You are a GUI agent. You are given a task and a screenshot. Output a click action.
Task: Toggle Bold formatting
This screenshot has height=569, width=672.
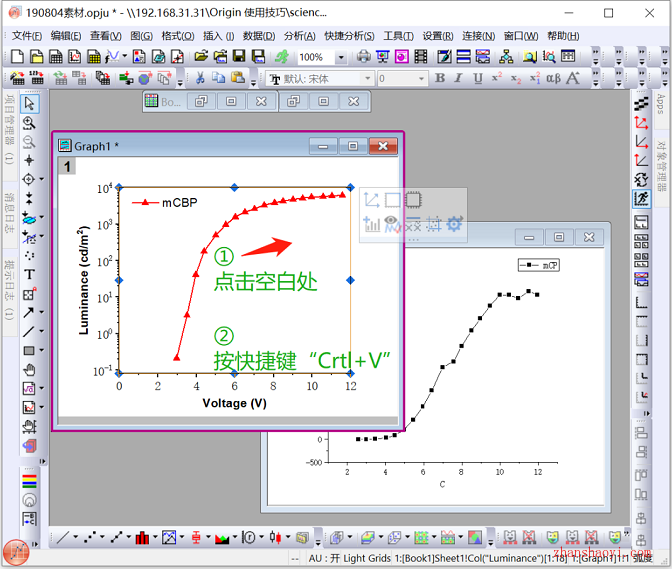pyautogui.click(x=440, y=78)
